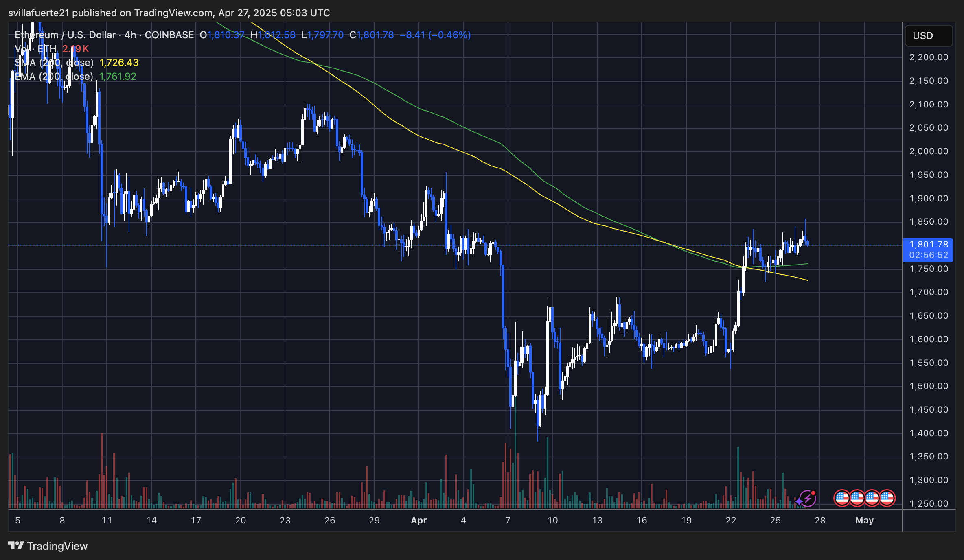Click the 22 date label on the time axis

[x=731, y=520]
